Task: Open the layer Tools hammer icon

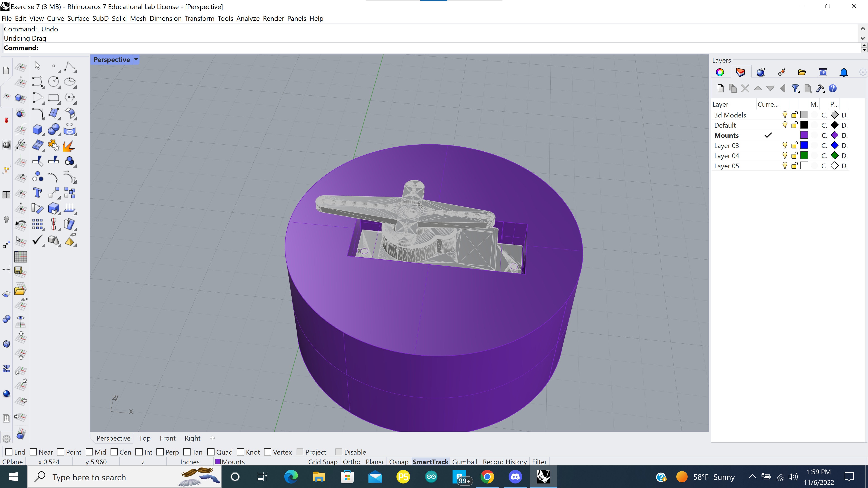Action: click(820, 89)
